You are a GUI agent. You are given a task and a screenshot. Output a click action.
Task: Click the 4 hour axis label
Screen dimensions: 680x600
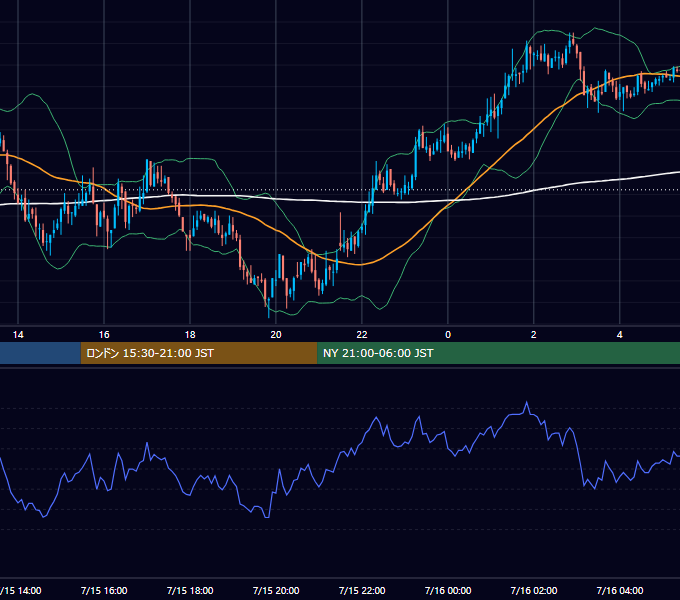click(620, 335)
